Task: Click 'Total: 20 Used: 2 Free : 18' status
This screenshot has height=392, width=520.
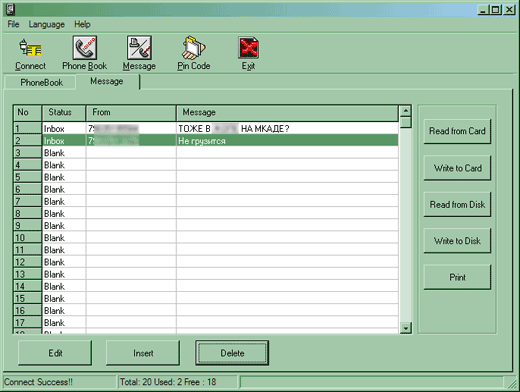Action: (x=168, y=382)
